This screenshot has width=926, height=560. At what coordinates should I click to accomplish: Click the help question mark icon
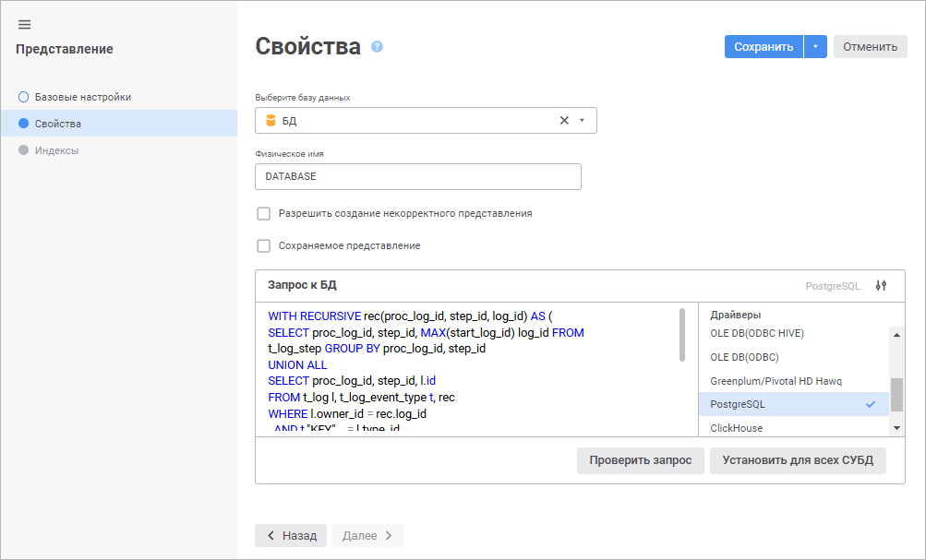click(377, 47)
